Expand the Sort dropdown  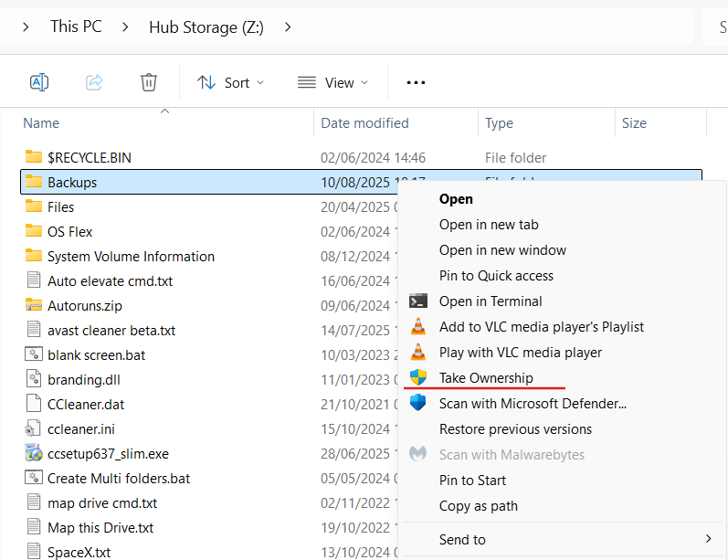pyautogui.click(x=231, y=82)
